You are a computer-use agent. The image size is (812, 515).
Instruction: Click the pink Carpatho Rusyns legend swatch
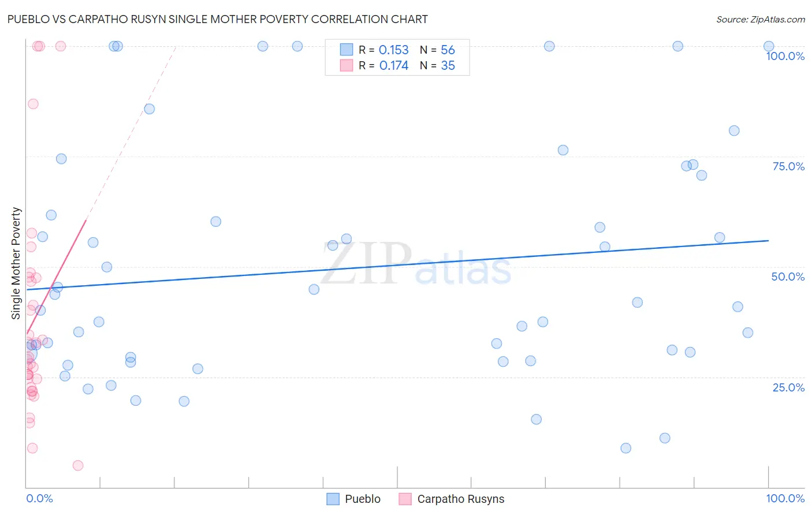coord(405,499)
